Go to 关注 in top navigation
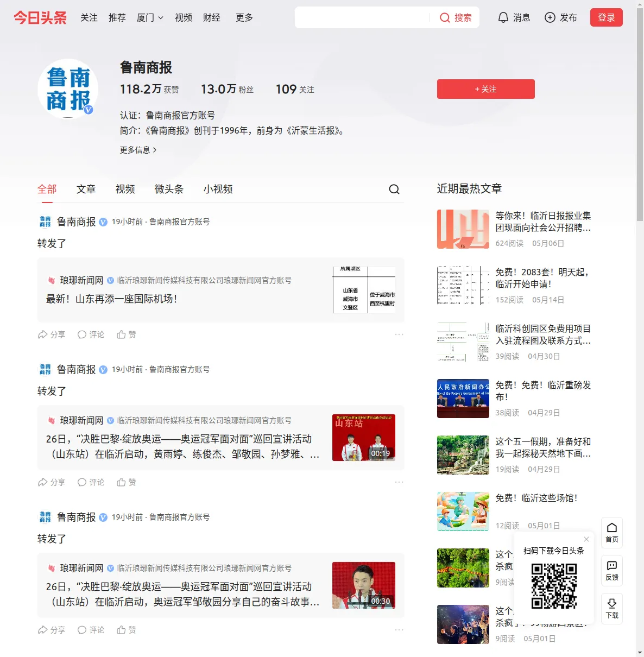 click(89, 17)
